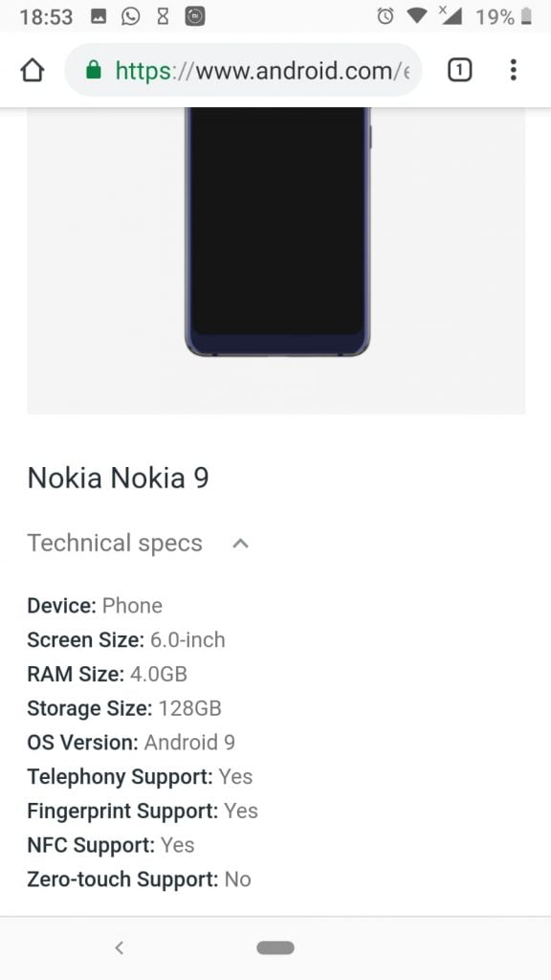Image resolution: width=551 pixels, height=980 pixels.
Task: Tap the back arrow in the navigation bar
Action: (119, 947)
